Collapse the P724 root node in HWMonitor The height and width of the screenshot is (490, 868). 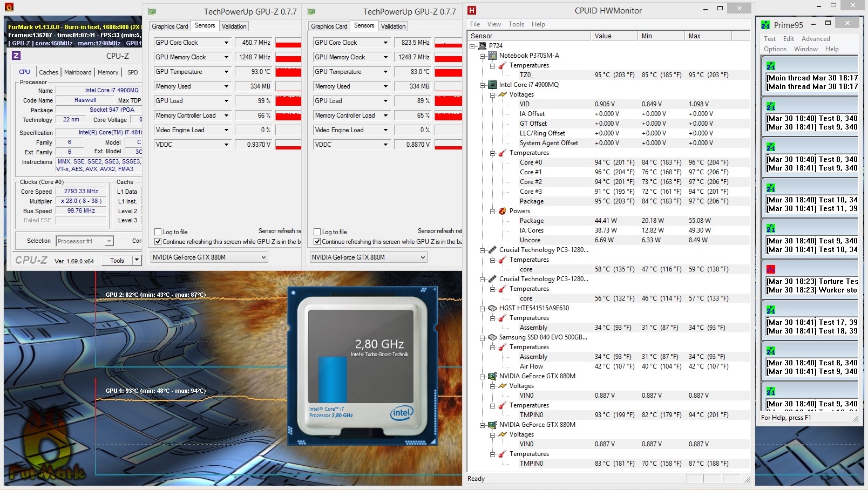pos(472,46)
